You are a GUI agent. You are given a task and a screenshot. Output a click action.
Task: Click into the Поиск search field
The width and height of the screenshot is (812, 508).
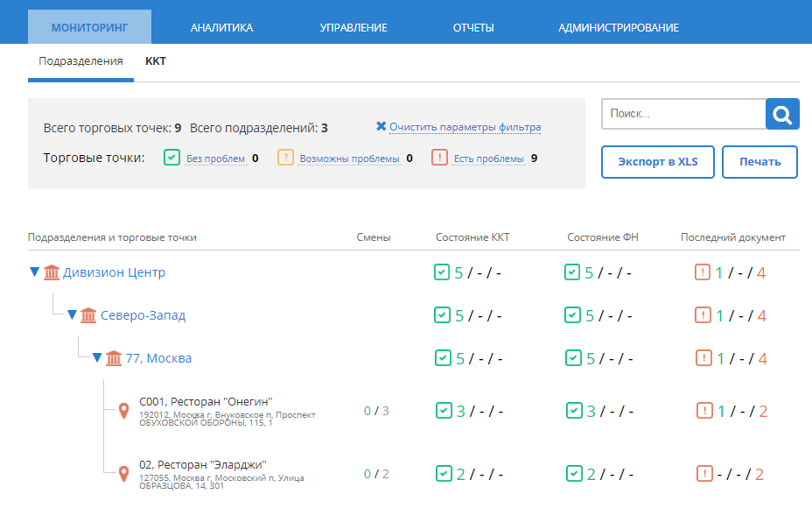click(x=682, y=114)
